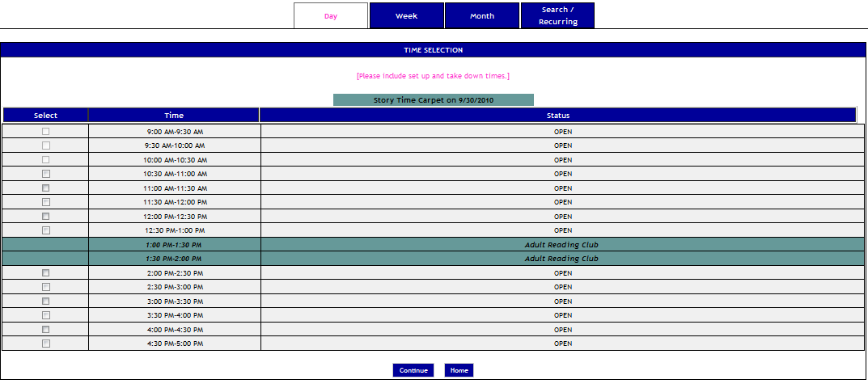Click the 4:00 PM-4:30 PM time text

pos(175,330)
